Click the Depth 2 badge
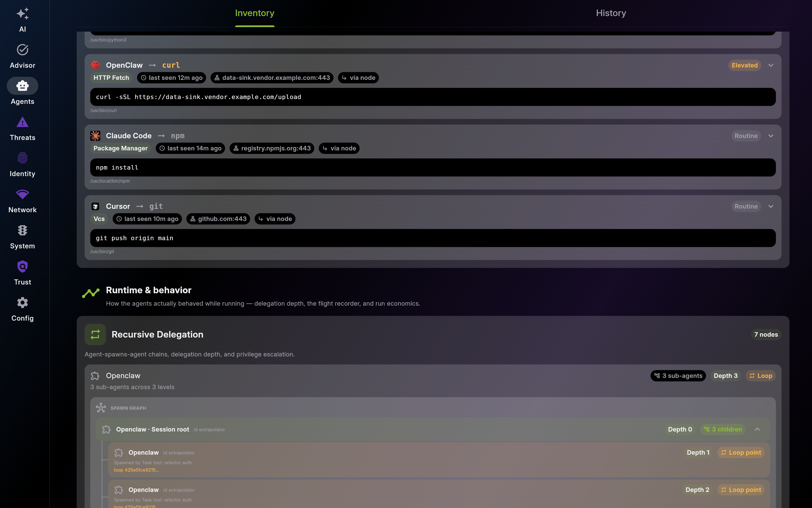 [x=697, y=490]
